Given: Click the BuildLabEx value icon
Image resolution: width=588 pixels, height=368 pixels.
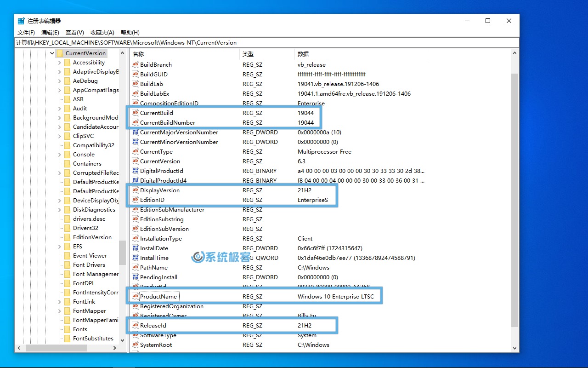Looking at the screenshot, I should coord(136,94).
